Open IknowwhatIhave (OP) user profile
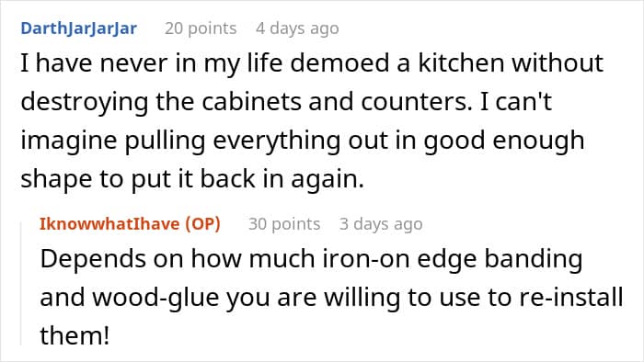 pos(131,224)
